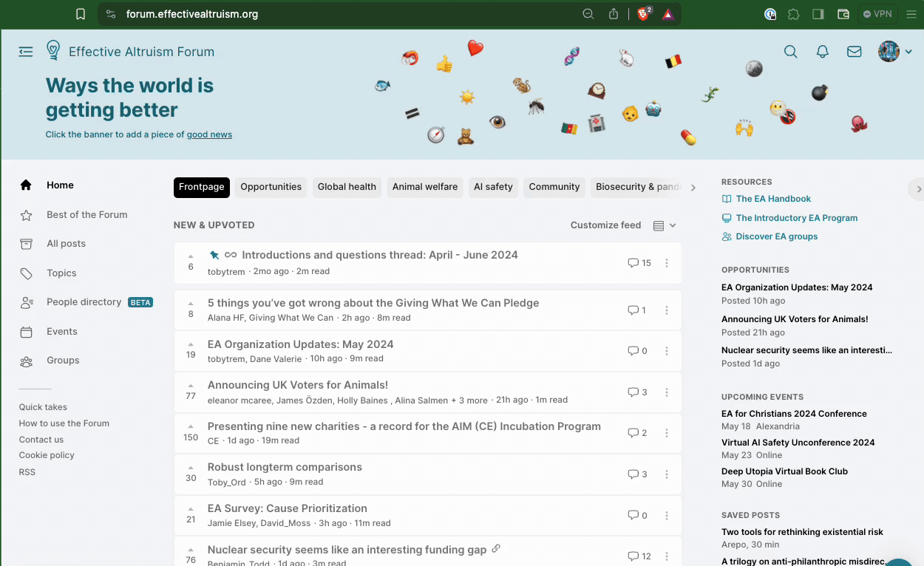Screen dimensions: 924x566
Task: Click the Brave Shields lion icon
Action: pos(644,14)
